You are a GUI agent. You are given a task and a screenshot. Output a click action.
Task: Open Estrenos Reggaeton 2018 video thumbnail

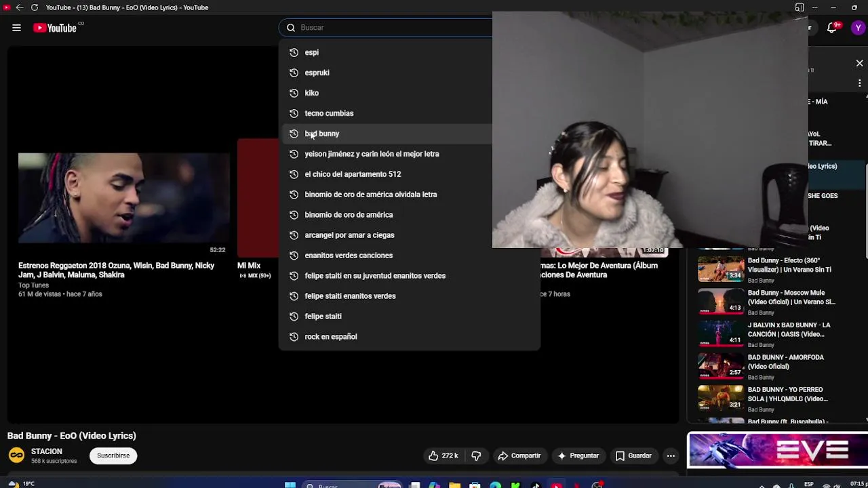[123, 197]
